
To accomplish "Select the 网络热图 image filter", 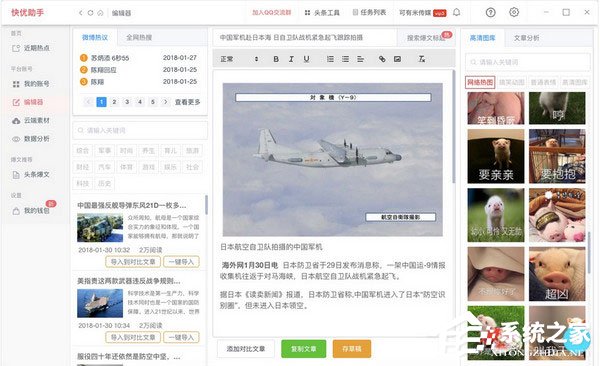I will click(x=480, y=82).
